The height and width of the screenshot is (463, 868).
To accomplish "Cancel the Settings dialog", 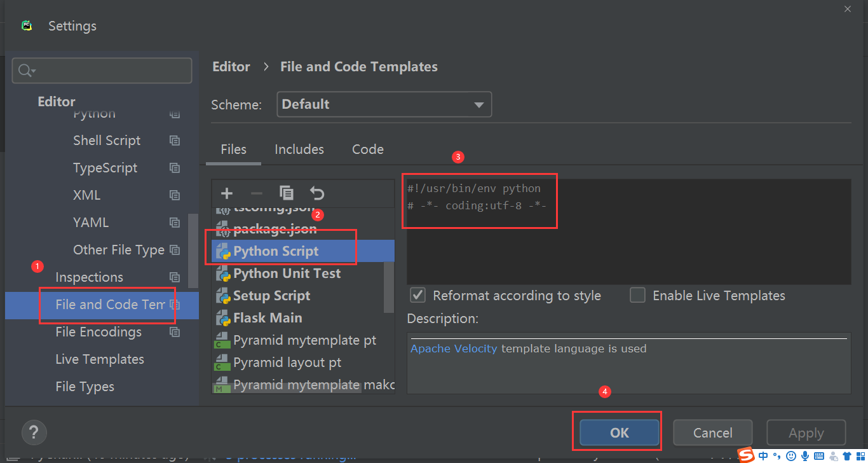I will pyautogui.click(x=712, y=432).
